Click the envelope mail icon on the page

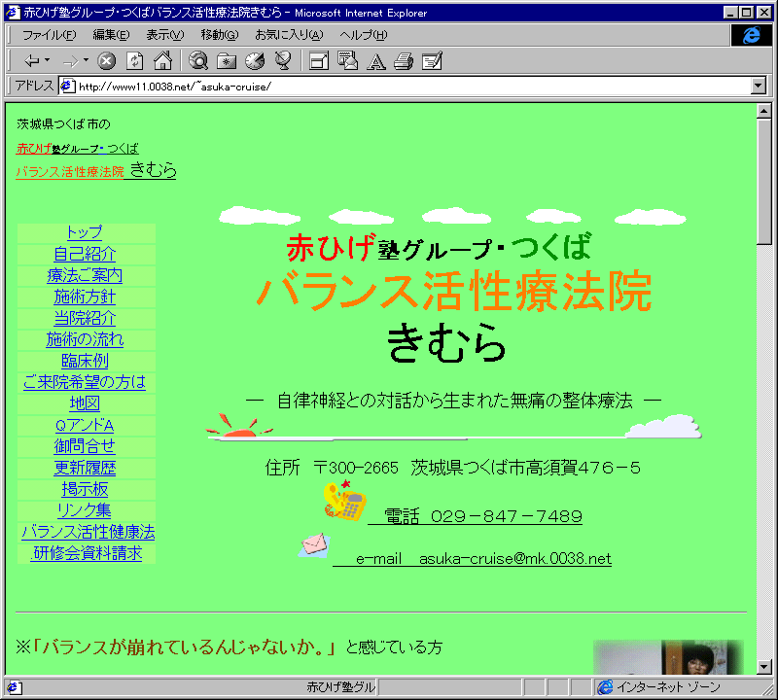pos(314,544)
